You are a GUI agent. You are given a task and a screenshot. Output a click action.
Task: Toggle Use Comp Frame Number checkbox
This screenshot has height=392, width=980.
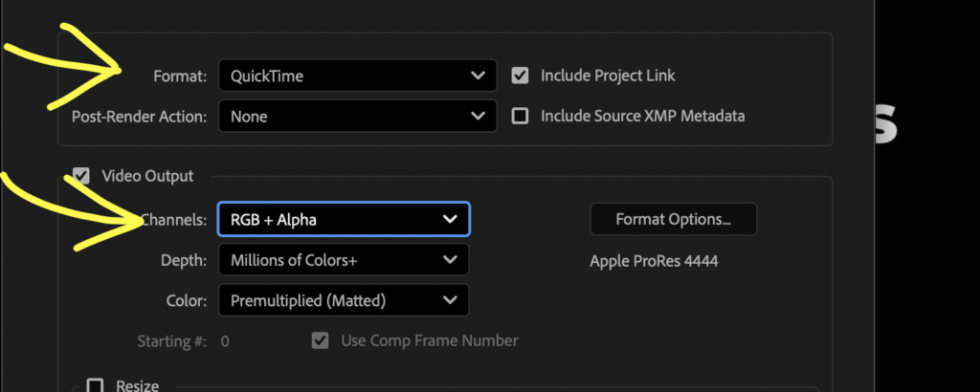tap(320, 340)
